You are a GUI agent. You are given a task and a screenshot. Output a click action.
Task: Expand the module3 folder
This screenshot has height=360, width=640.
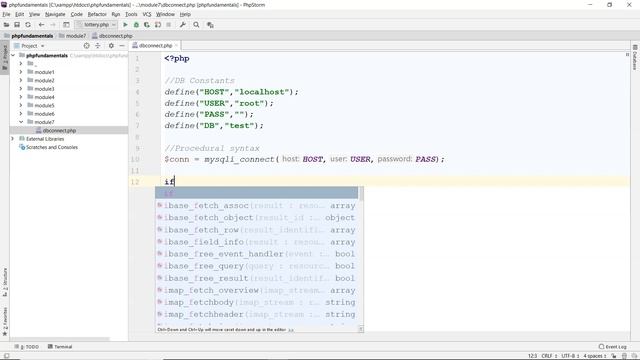[x=21, y=89]
